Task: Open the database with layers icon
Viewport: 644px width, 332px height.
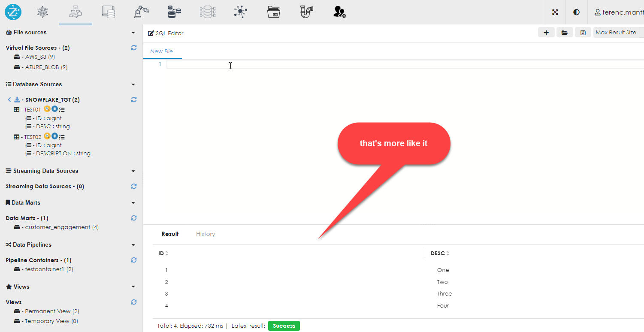Action: click(x=174, y=12)
